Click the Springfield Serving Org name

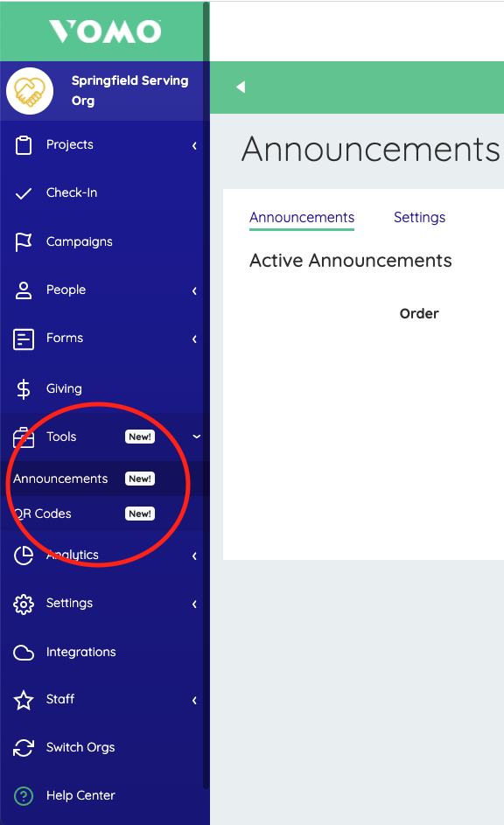tap(130, 90)
